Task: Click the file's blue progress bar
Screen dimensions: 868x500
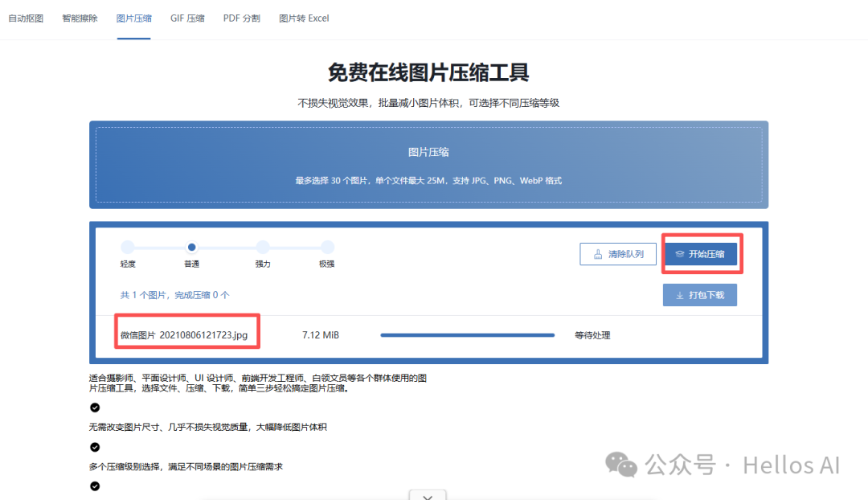Action: point(467,334)
